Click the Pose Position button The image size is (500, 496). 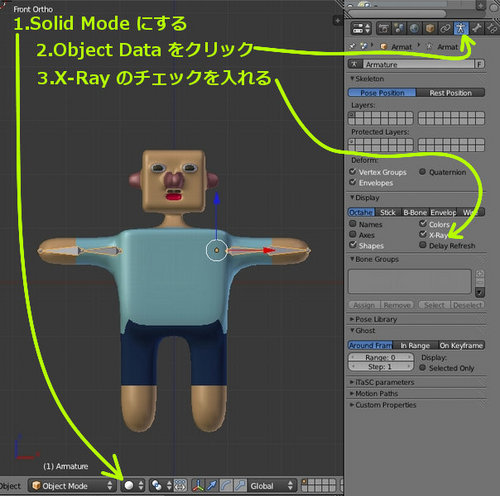[x=382, y=93]
